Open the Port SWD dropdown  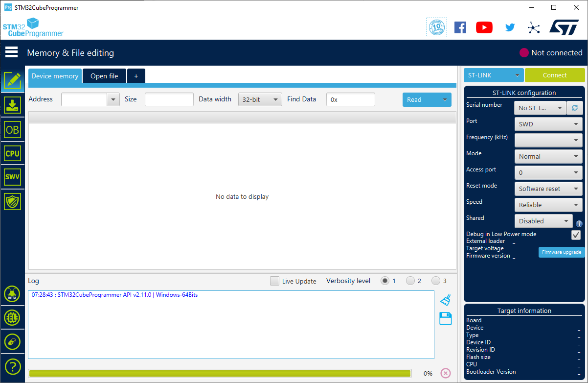(548, 124)
